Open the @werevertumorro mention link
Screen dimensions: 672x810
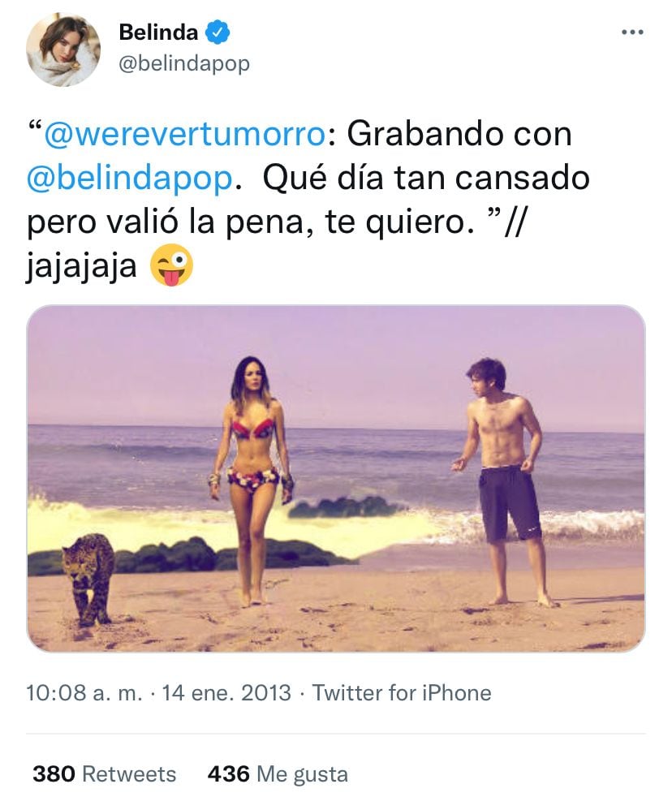[x=185, y=134]
